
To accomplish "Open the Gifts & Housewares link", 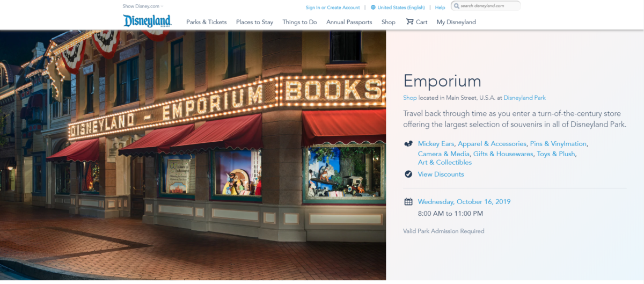I will (x=503, y=154).
